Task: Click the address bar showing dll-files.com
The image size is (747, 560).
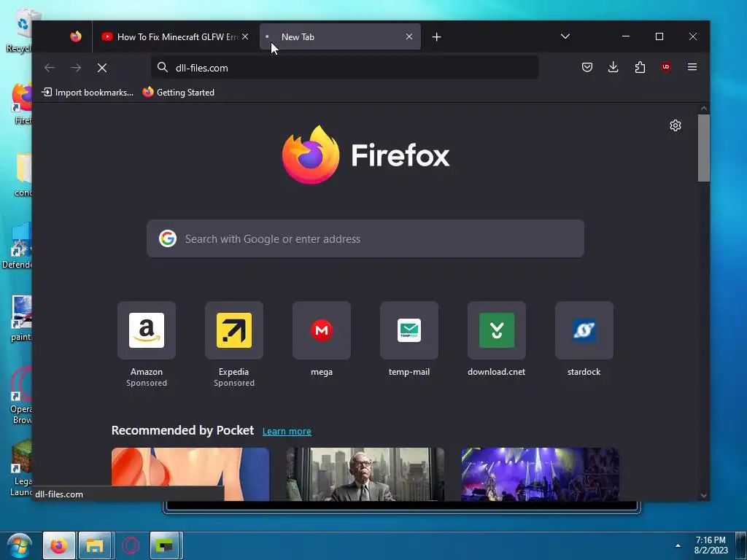Action: tap(344, 68)
